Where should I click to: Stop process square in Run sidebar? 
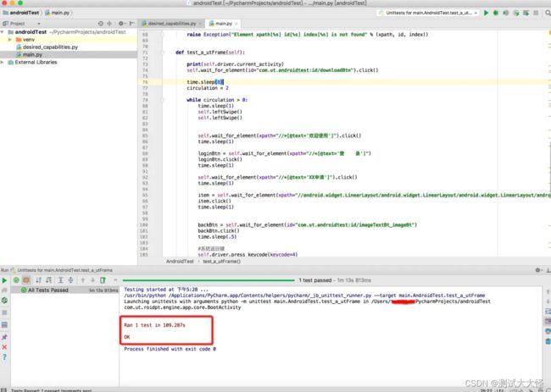tap(4, 312)
